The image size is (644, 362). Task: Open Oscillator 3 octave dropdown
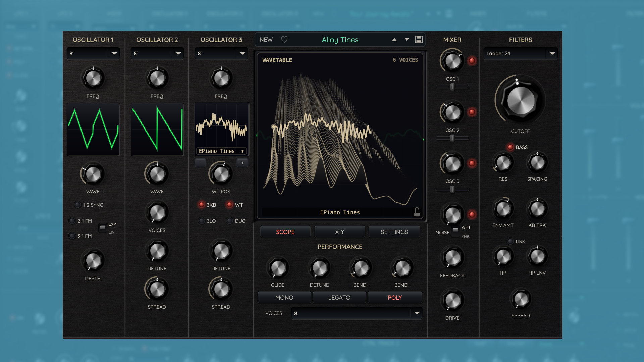(221, 53)
